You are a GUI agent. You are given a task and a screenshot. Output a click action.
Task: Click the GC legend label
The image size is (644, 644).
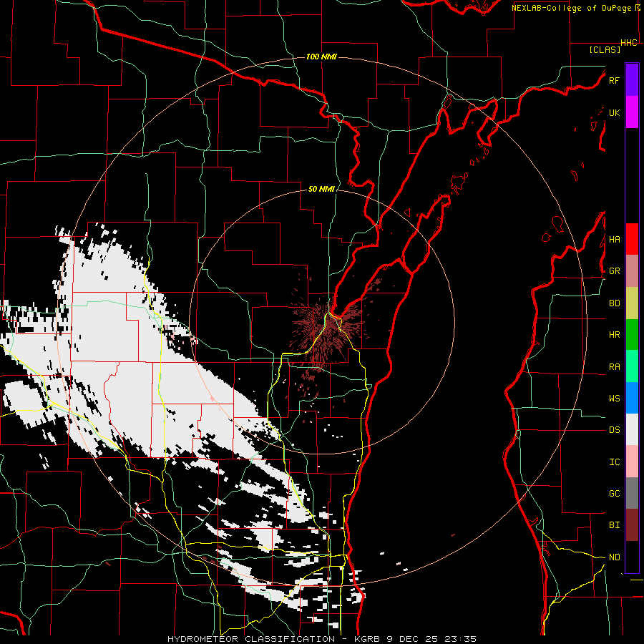point(614,494)
